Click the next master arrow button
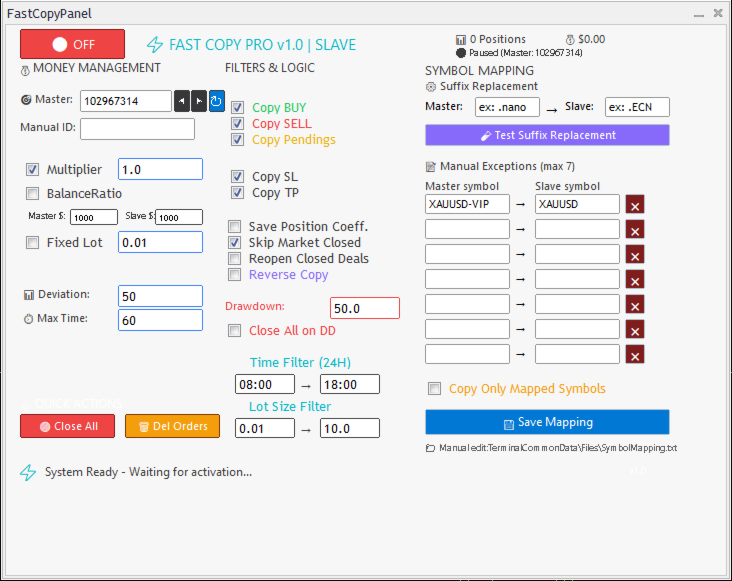 199,101
